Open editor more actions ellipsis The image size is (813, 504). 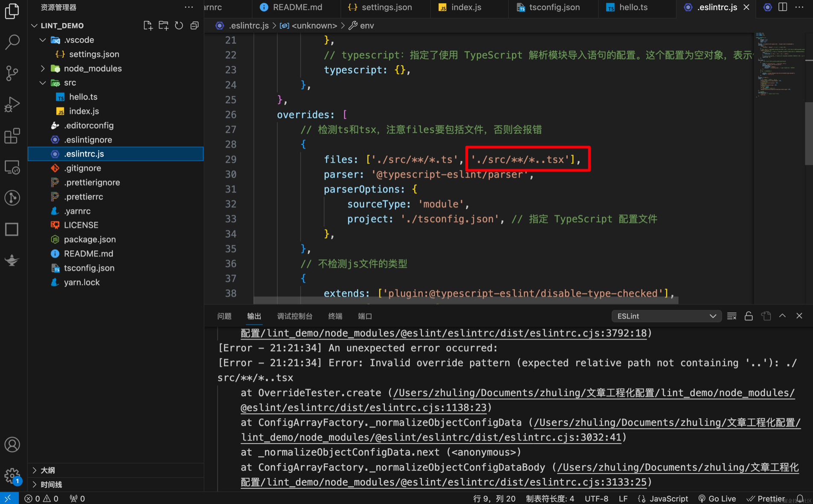pyautogui.click(x=799, y=7)
